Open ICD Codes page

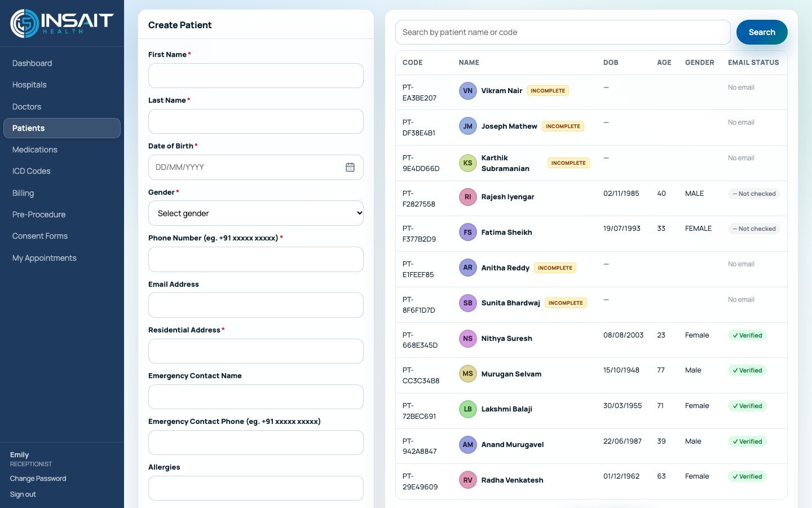coord(62,171)
